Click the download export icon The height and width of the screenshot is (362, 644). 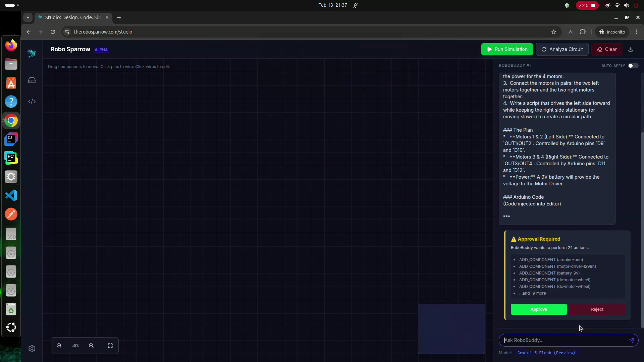pos(631,49)
